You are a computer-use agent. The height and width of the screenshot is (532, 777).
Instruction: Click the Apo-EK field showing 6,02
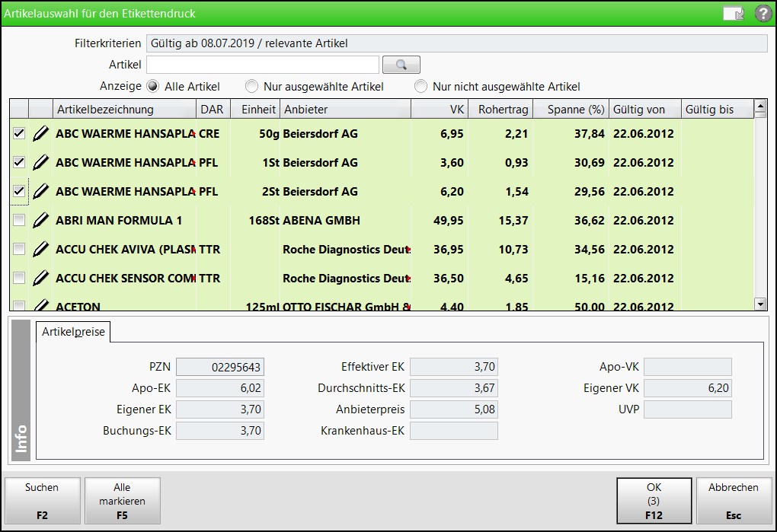tap(220, 388)
